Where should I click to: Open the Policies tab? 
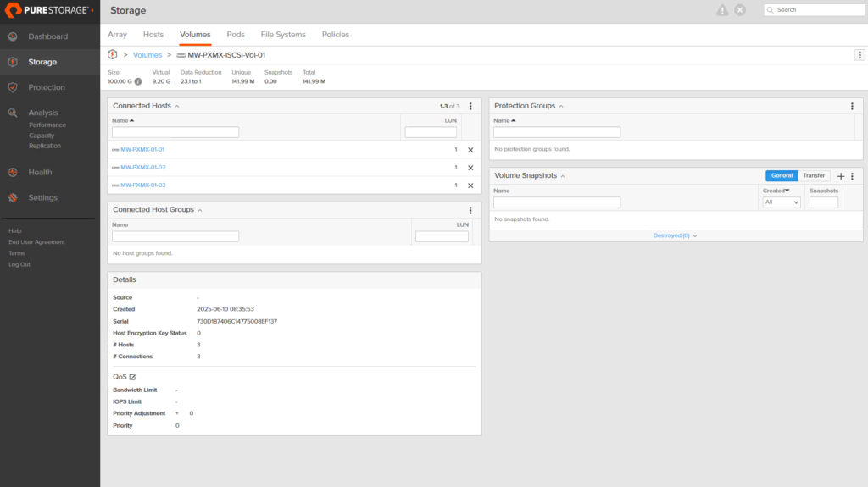click(336, 35)
